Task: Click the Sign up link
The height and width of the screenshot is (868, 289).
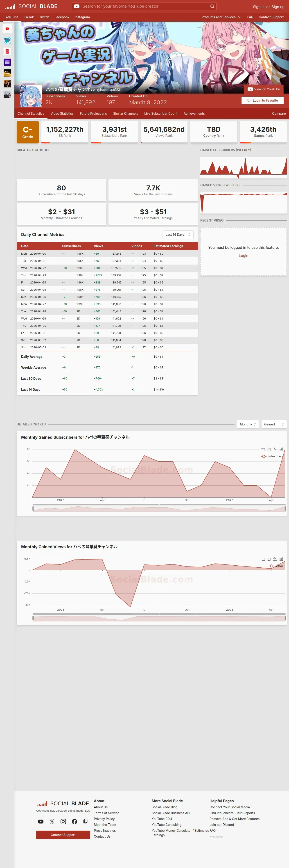Action: point(278,7)
